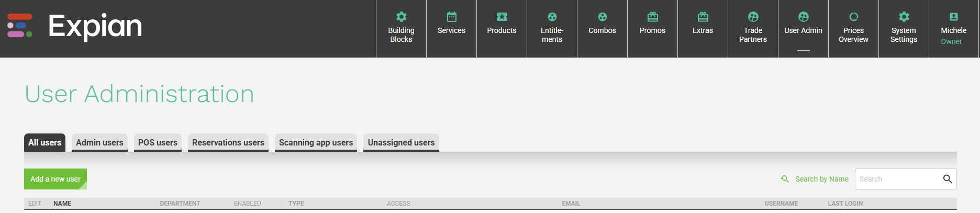
Task: Switch to the Scanning app users tab
Action: coord(316,142)
